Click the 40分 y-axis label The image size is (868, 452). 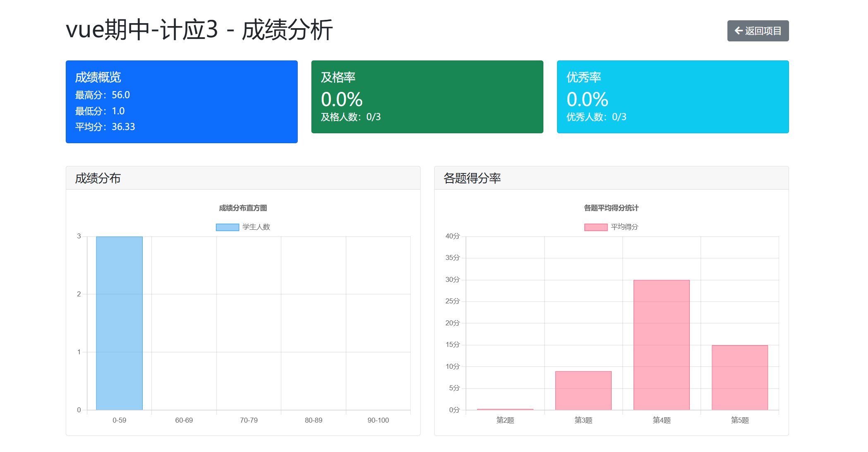(452, 236)
